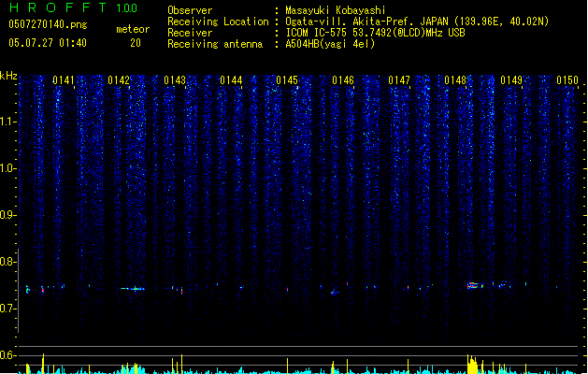Click the 0.7 kHz axis label
This screenshot has width=588, height=374.
coord(7,309)
